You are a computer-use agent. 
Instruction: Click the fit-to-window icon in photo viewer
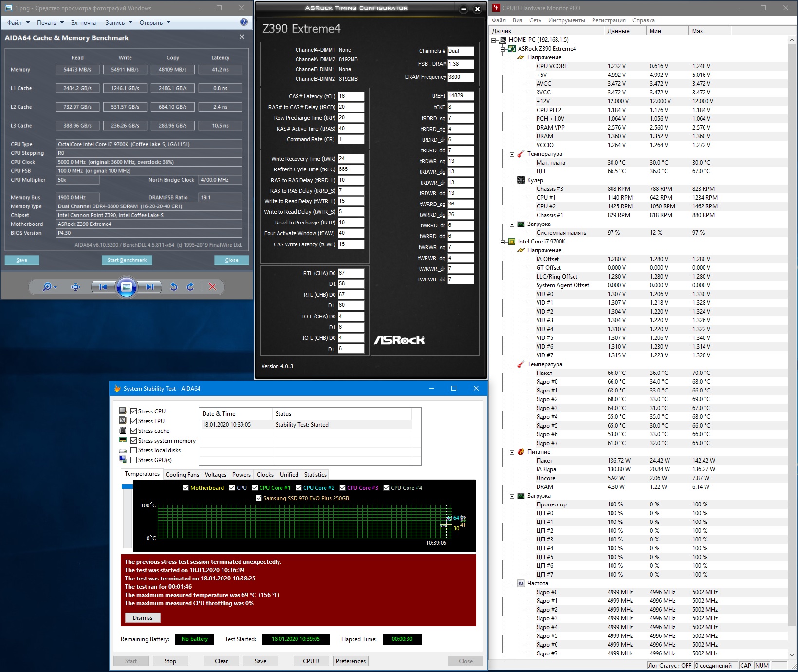coord(75,287)
